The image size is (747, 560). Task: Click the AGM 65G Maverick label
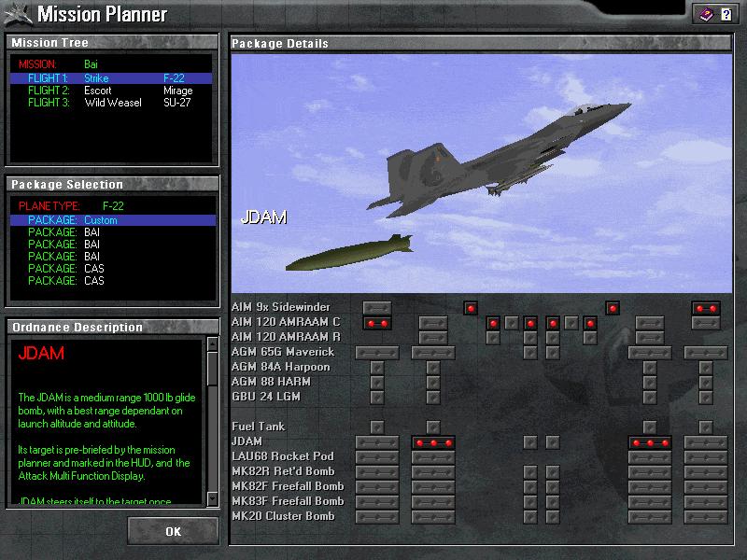[283, 352]
